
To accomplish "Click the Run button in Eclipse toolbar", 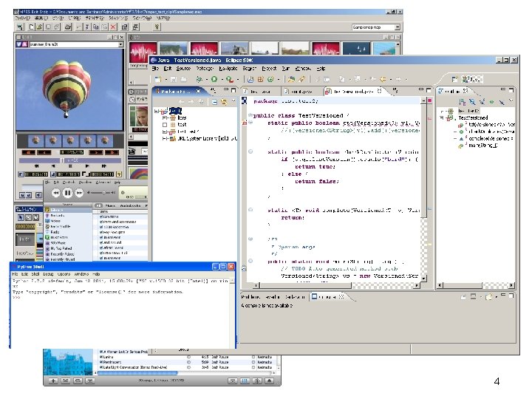I will pyautogui.click(x=214, y=79).
